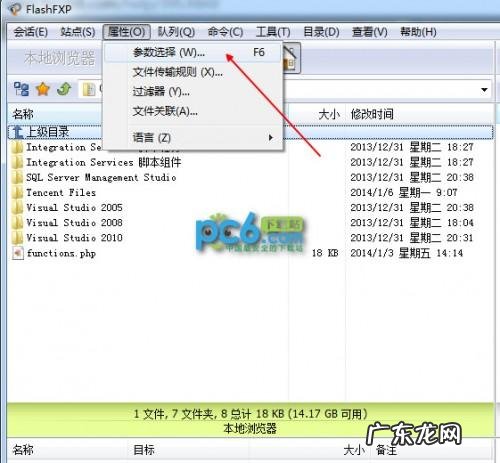Select SQL Server Management Studio folder
500x463 pixels.
point(101,177)
